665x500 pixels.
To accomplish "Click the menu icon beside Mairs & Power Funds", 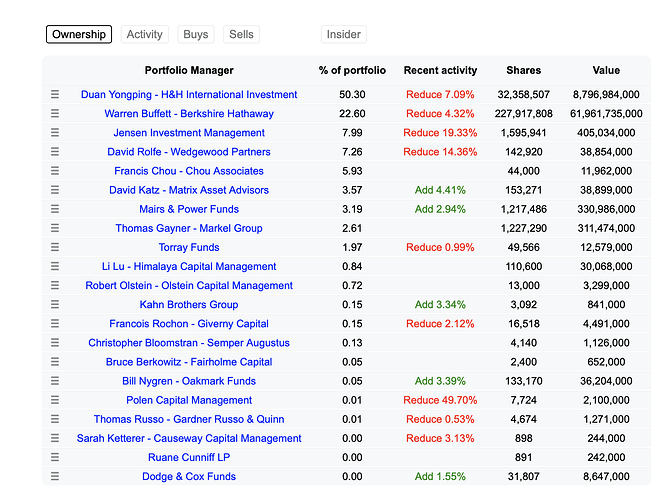I will [55, 209].
